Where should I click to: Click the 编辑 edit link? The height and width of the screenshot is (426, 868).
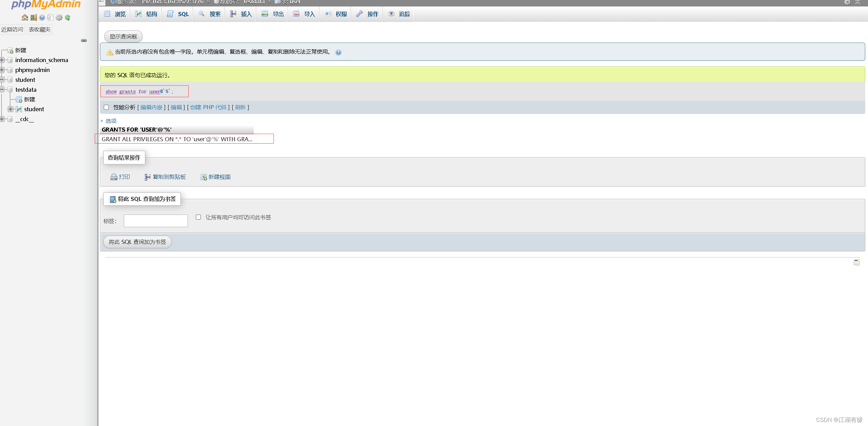click(x=176, y=107)
